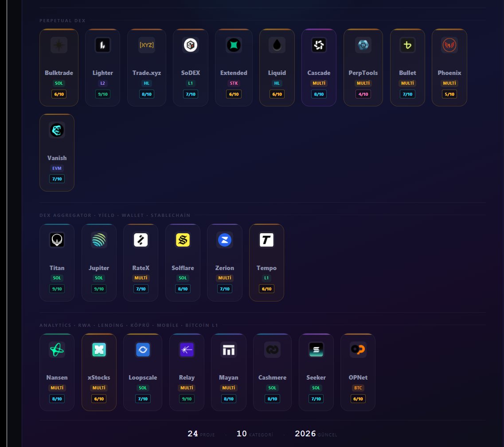Select the Phoenix red wings icon
Viewport: 504px width, 447px height.
tap(449, 45)
